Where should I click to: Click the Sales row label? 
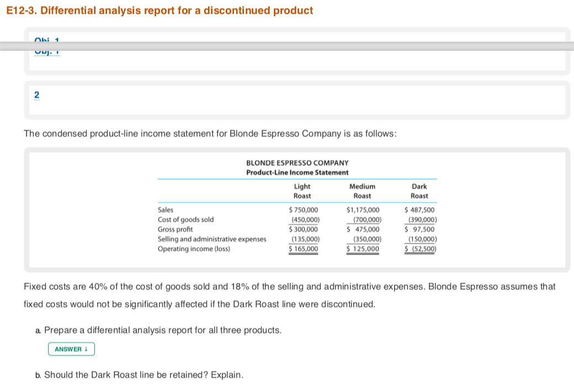(166, 210)
